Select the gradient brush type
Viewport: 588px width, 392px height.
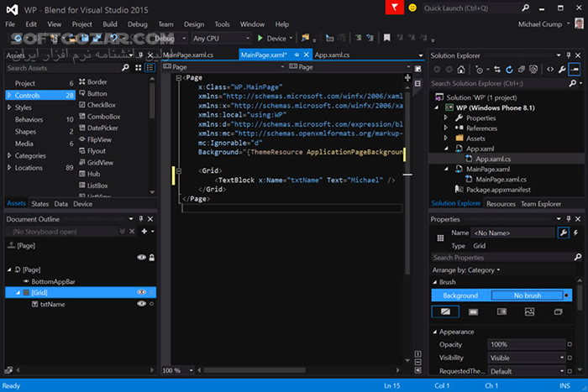501,311
